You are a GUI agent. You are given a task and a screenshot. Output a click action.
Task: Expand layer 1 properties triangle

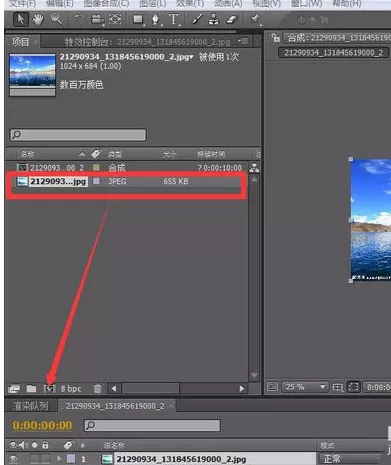click(59, 459)
